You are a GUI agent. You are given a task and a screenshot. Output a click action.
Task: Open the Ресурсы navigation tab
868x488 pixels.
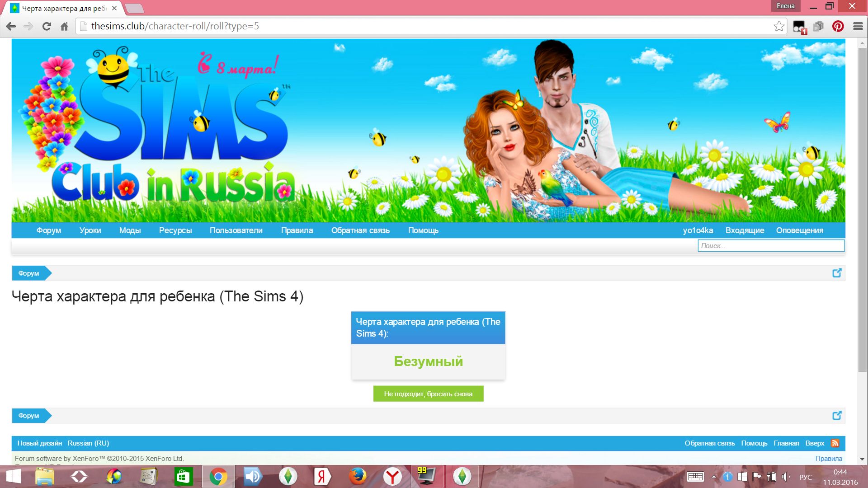click(175, 230)
